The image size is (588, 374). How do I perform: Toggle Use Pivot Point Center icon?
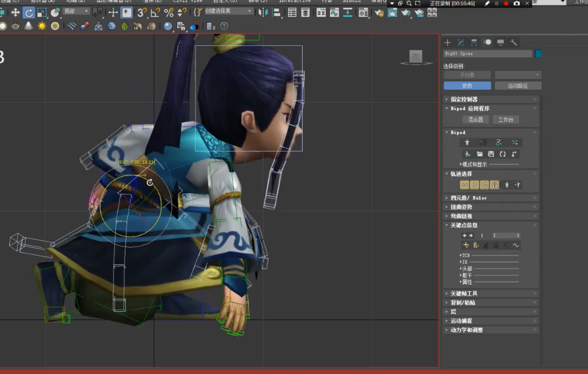(98, 13)
